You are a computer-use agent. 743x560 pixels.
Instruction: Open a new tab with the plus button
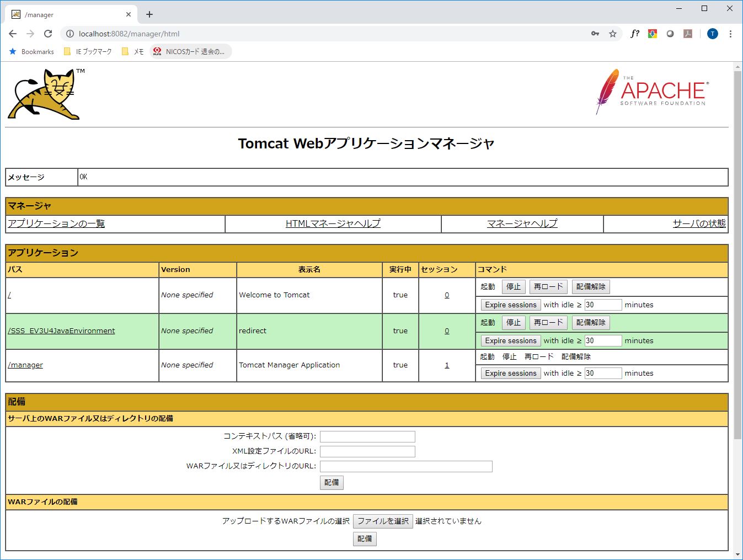coord(149,14)
